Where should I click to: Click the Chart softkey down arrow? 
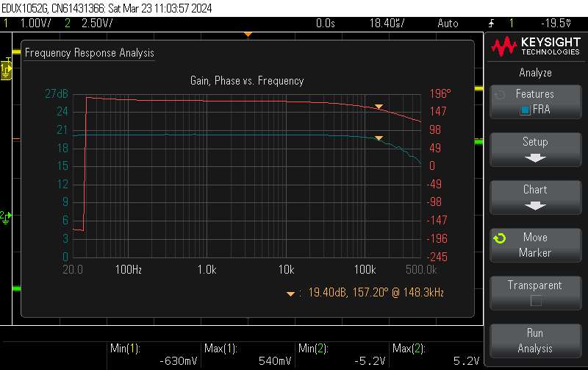pos(535,206)
